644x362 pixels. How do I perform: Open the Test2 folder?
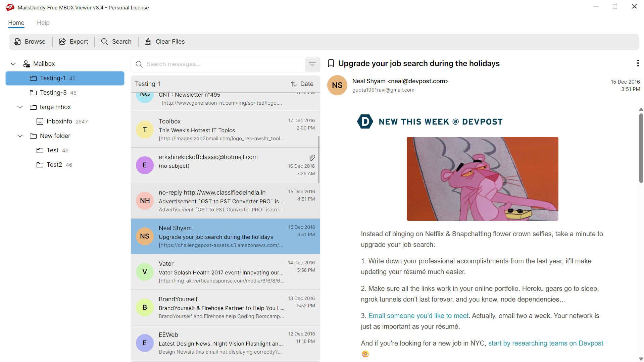54,165
